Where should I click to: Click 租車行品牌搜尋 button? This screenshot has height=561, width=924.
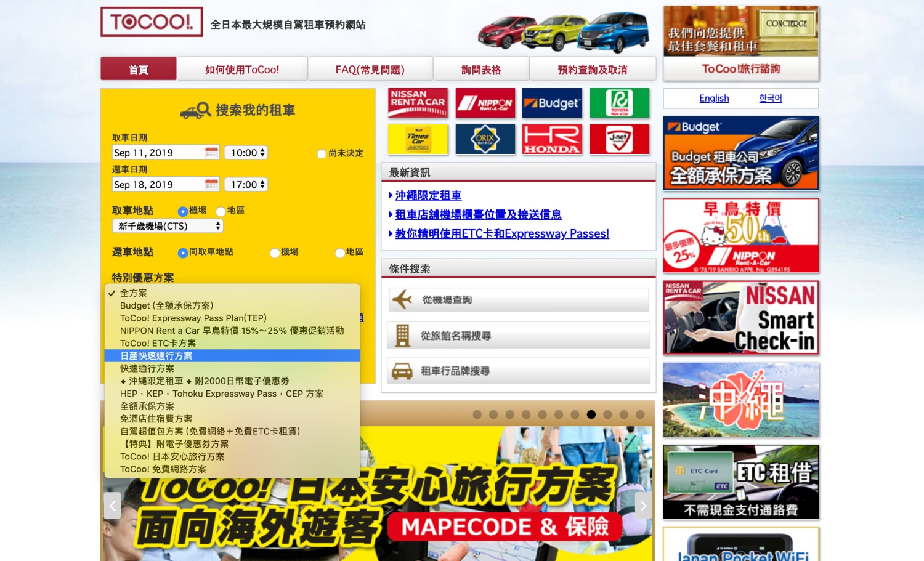pos(519,371)
